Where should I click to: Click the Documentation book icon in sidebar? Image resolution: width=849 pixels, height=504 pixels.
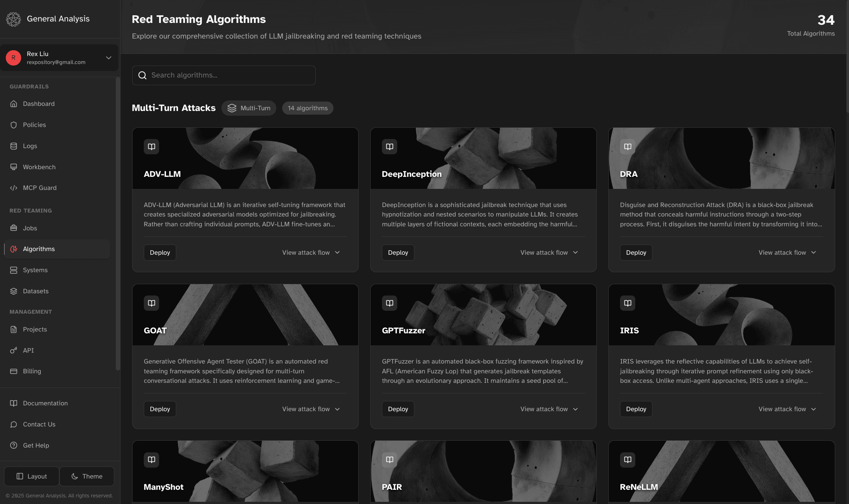coord(14,403)
